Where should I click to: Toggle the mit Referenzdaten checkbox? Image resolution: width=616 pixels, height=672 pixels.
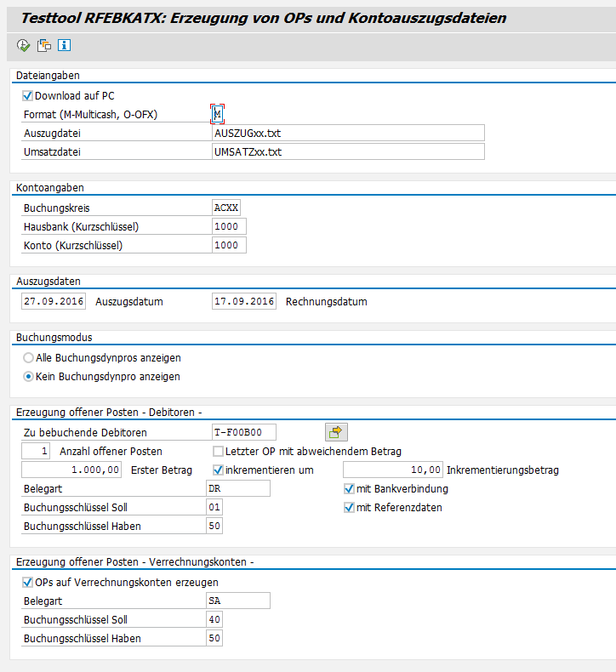tap(349, 508)
